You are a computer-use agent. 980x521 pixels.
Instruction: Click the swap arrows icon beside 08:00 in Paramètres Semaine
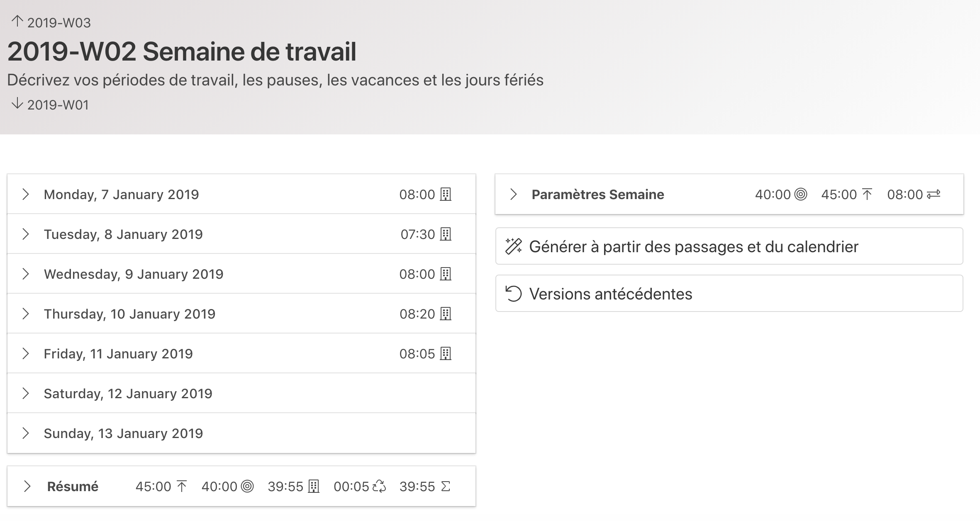934,195
